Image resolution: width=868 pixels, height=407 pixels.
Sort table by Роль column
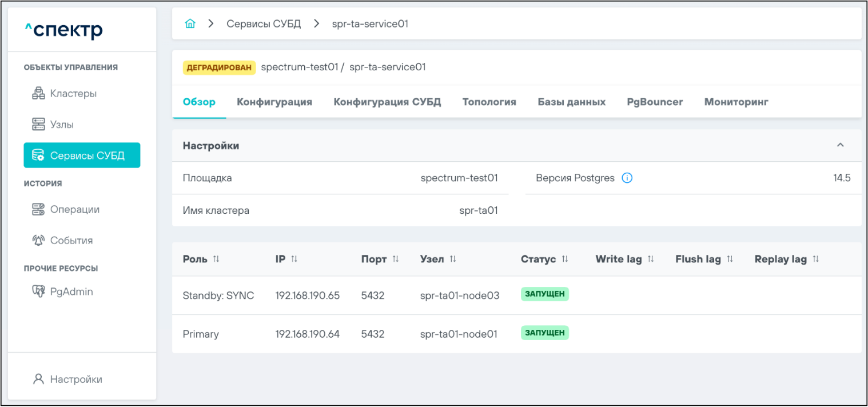(216, 259)
